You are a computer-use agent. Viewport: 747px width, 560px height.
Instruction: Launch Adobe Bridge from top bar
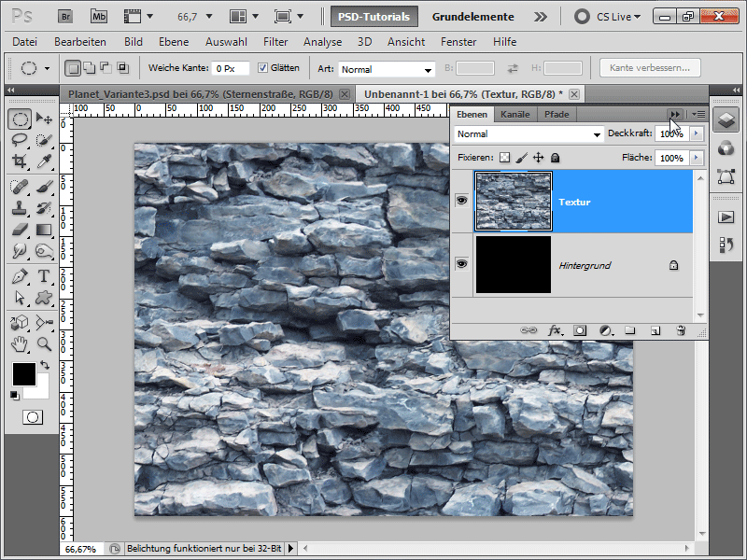point(65,17)
